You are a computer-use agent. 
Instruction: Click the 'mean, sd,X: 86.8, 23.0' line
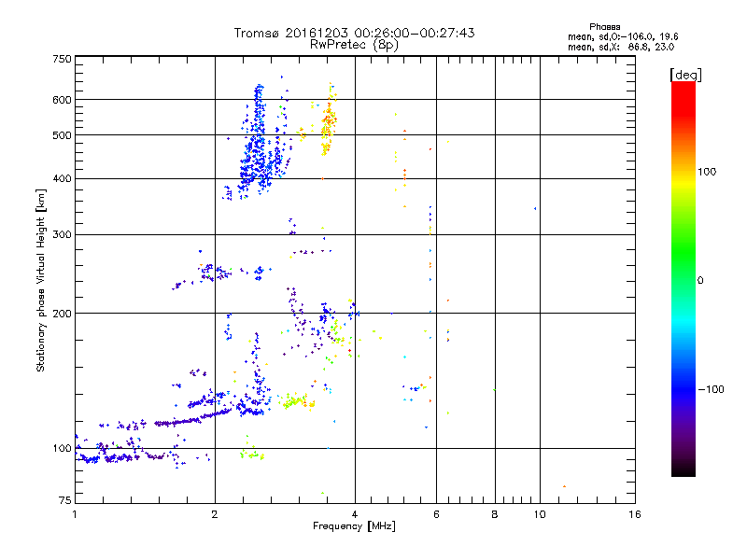[x=621, y=47]
